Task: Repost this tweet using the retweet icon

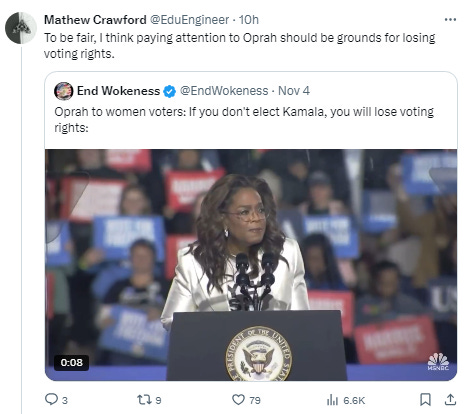Action: click(x=144, y=399)
